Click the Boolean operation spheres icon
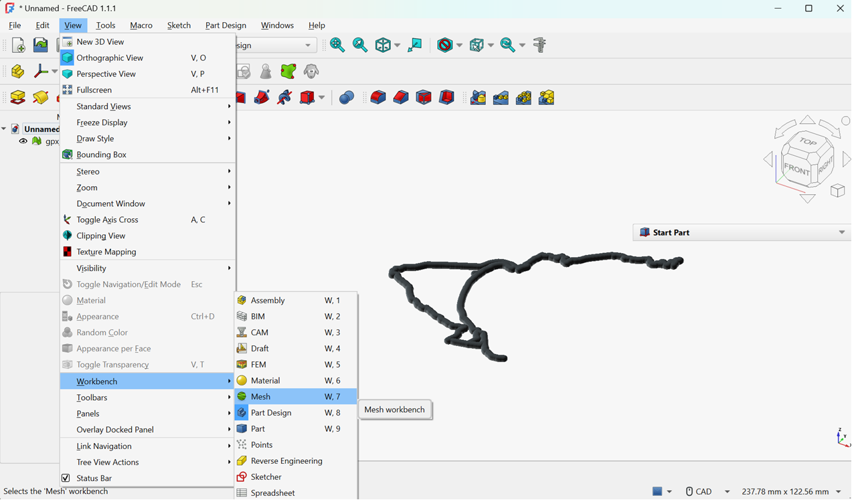This screenshot has width=860, height=504. point(347,98)
